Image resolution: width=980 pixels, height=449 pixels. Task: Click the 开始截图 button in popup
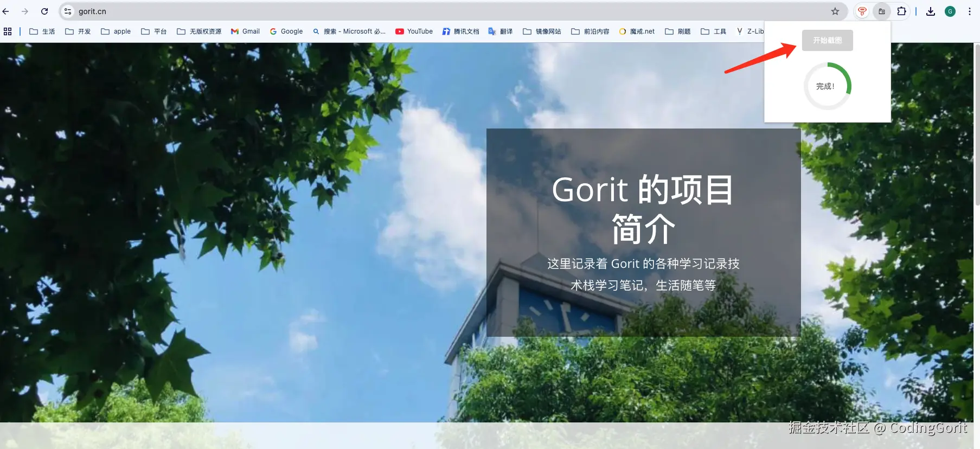(827, 41)
